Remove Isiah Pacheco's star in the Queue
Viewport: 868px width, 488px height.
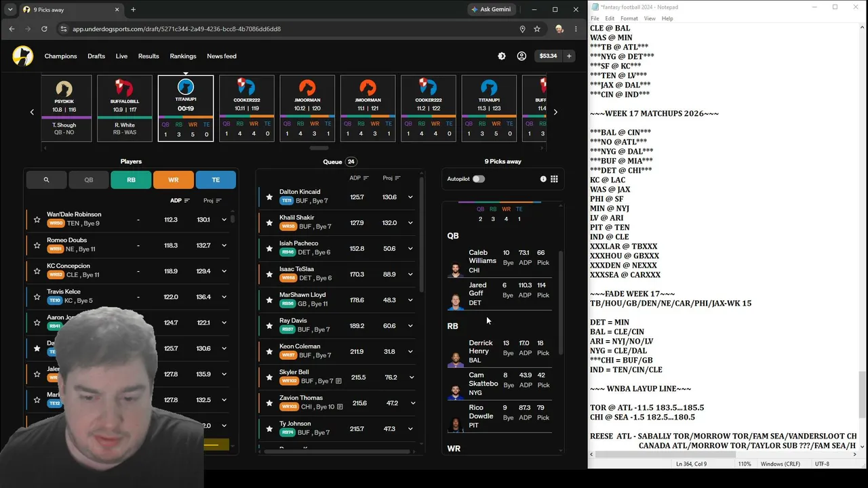click(269, 249)
